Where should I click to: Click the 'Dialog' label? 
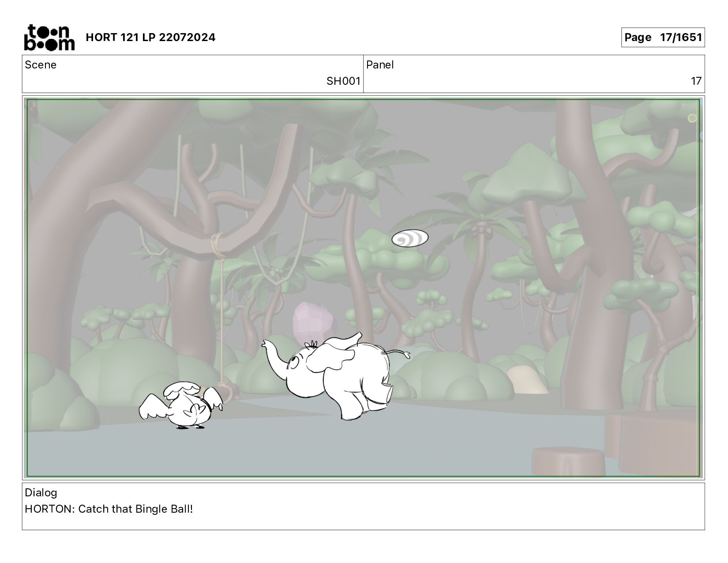pos(41,493)
